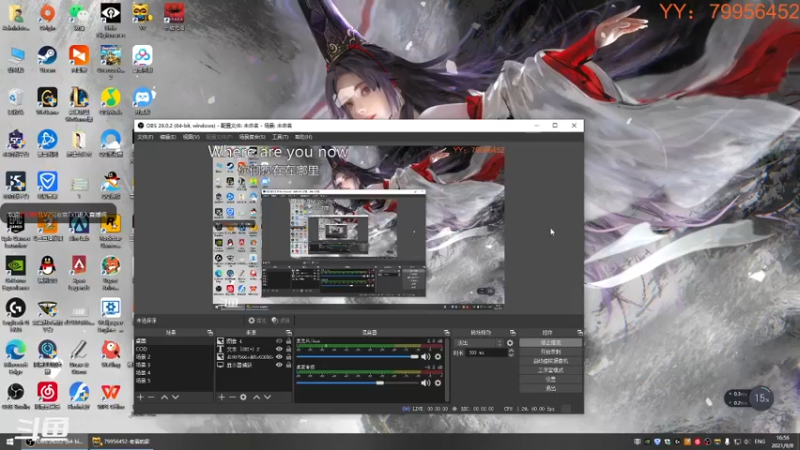The image size is (800, 450).
Task: Toggle visibility of first image source
Action: [279, 341]
